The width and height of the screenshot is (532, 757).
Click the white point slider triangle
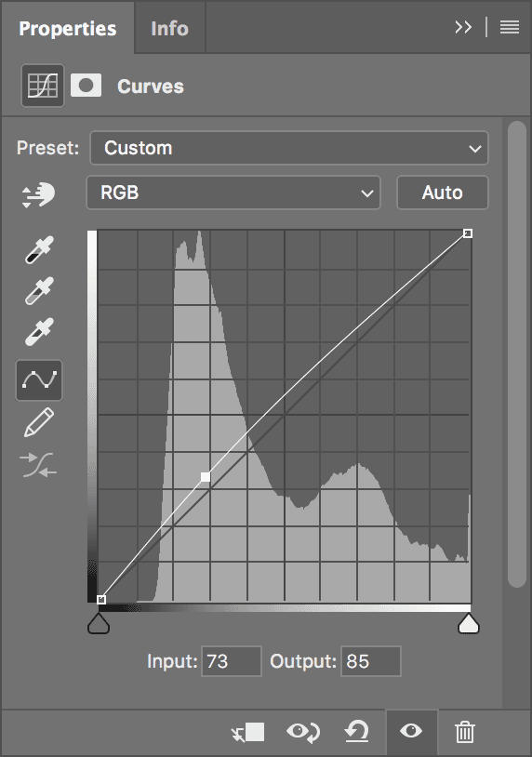(468, 623)
